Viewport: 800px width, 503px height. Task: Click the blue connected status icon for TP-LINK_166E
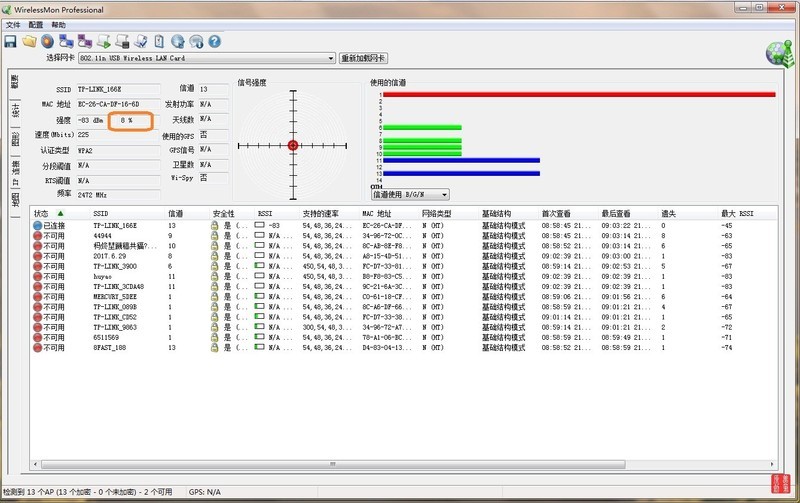[37, 225]
